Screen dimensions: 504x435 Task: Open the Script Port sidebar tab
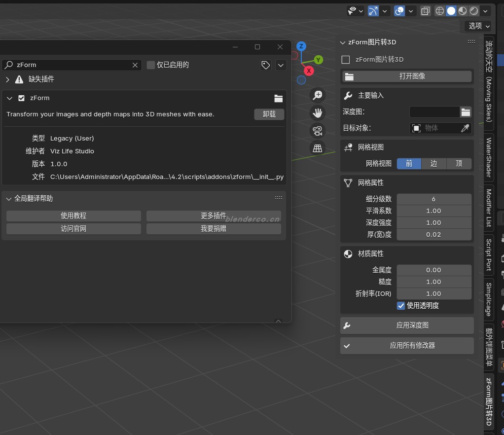tap(489, 255)
